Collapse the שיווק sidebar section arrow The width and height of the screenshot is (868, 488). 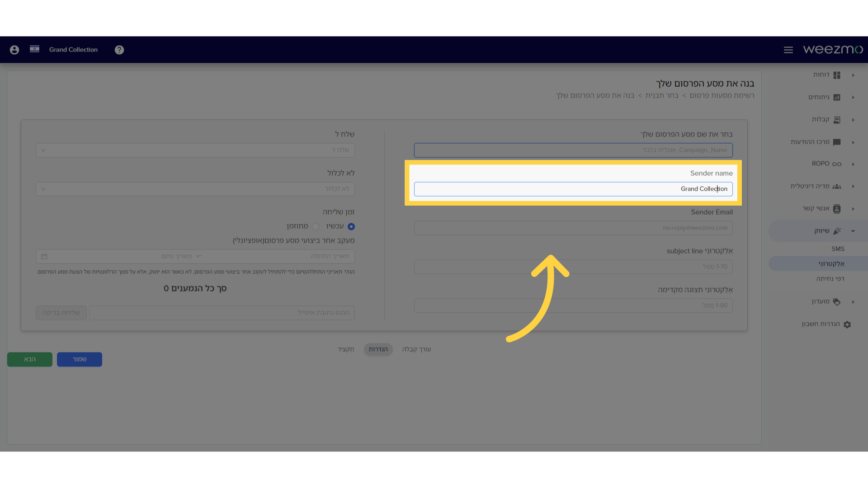pos(853,231)
